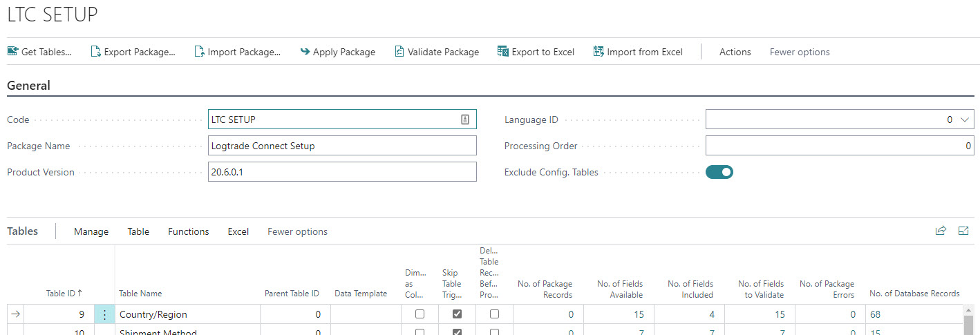Click the Get Tables icon
Screen dimensions: 980x335
[12, 52]
